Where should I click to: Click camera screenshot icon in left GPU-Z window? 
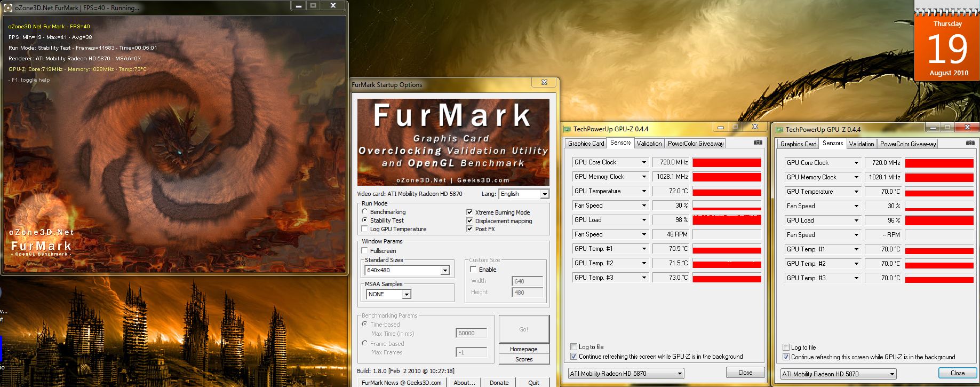coord(758,143)
